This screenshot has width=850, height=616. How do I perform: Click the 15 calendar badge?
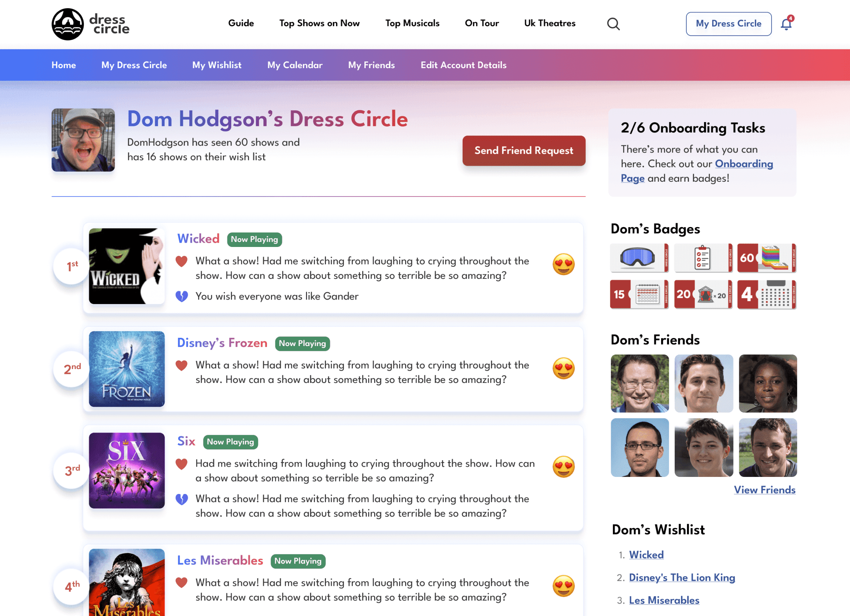click(x=639, y=294)
